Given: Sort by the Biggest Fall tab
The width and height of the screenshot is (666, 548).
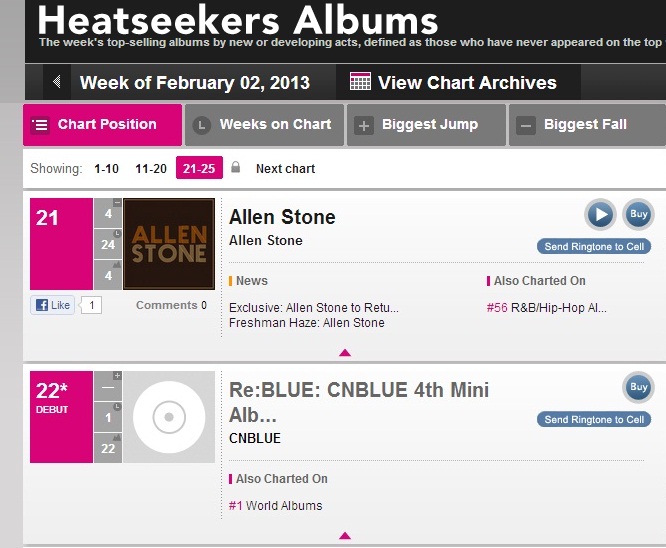Looking at the screenshot, I should [585, 125].
